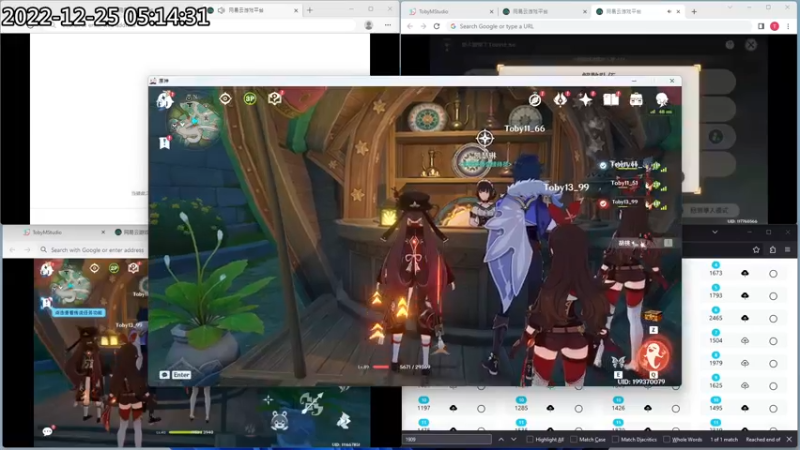Select the radio button for entry 1426

click(x=676, y=409)
